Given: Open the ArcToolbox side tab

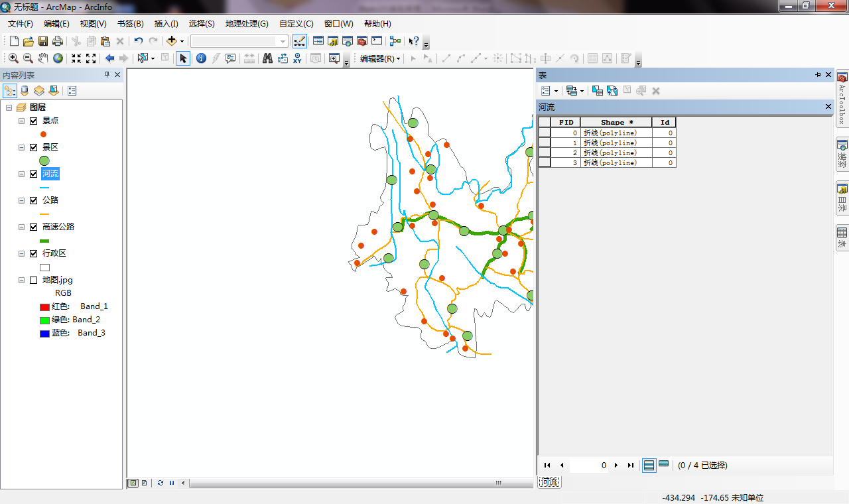Looking at the screenshot, I should tap(842, 99).
